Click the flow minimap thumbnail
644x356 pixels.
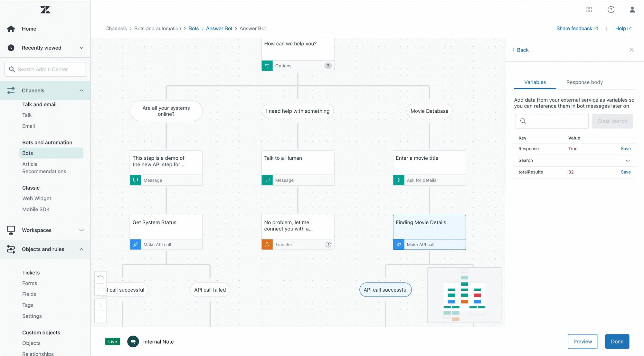coord(464,295)
